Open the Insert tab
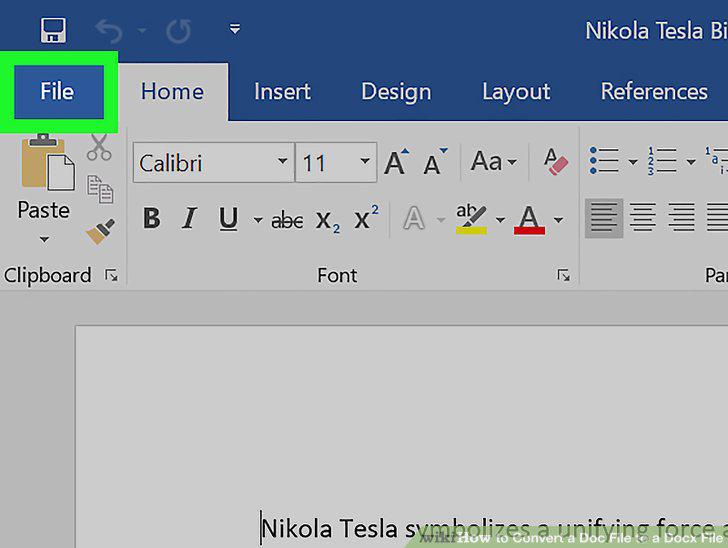The height and width of the screenshot is (548, 728). pyautogui.click(x=282, y=91)
